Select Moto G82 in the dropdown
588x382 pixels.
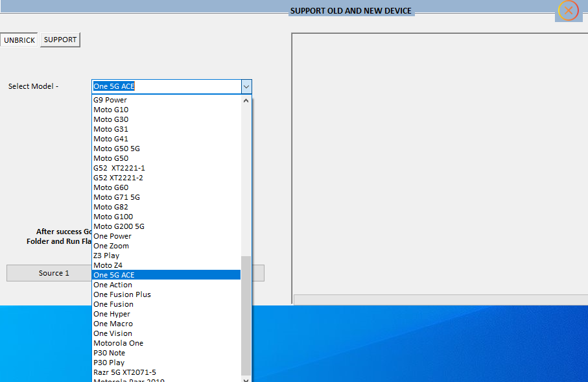(166, 207)
